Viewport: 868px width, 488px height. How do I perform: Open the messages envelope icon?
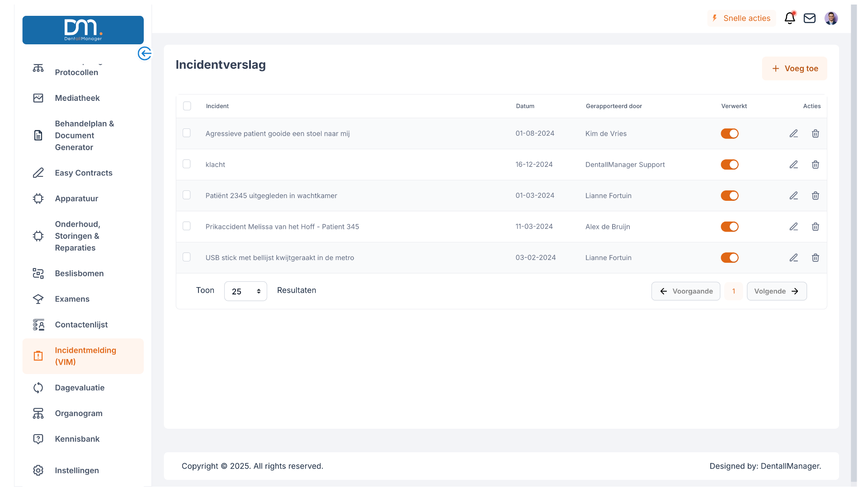809,18
